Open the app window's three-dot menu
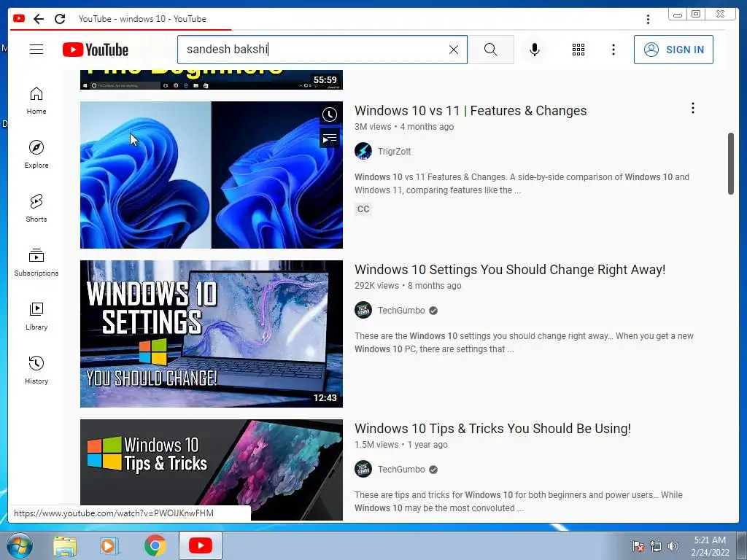 [648, 19]
